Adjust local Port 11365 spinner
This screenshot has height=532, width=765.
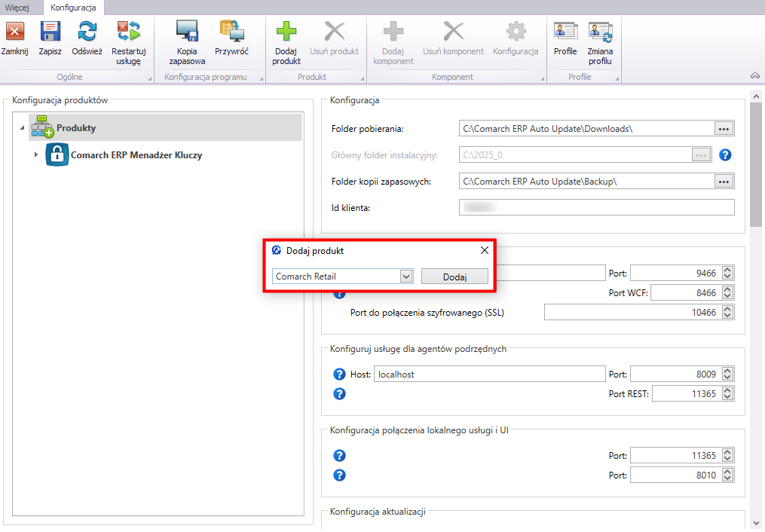[x=727, y=455]
